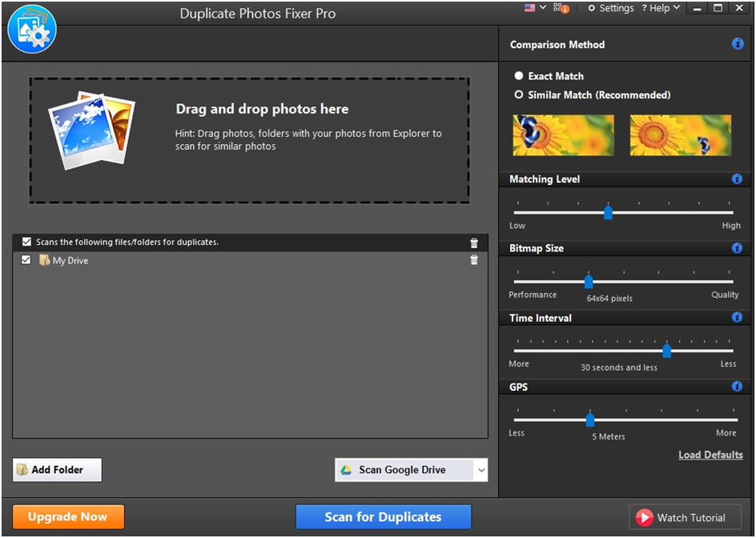Open Settings from the title bar
756x538 pixels.
click(x=610, y=8)
